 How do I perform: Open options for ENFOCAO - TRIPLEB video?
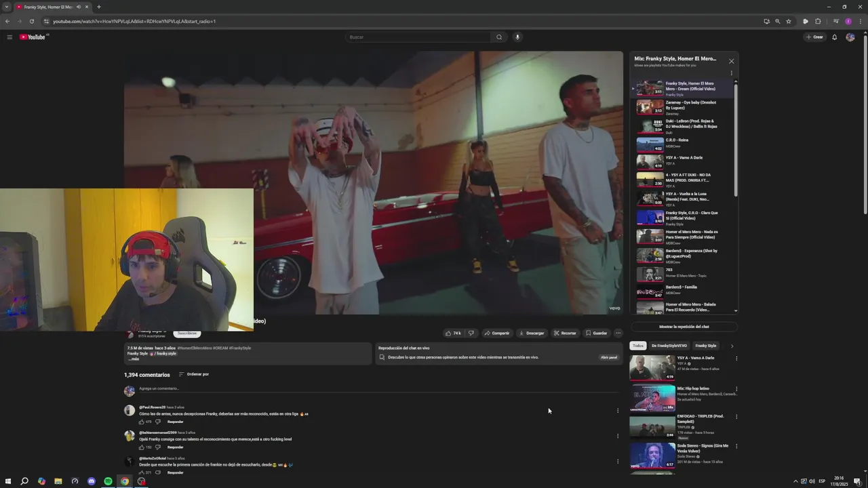coord(736,417)
